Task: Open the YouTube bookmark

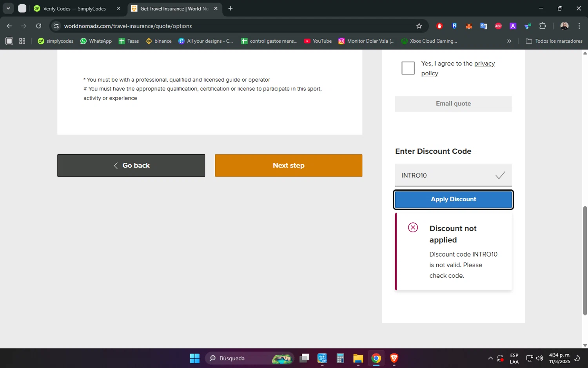Action: click(318, 41)
